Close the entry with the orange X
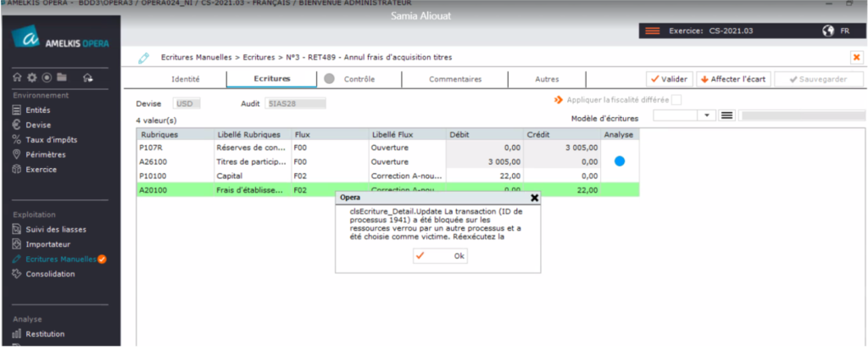Image resolution: width=868 pixels, height=347 pixels. coord(856,57)
